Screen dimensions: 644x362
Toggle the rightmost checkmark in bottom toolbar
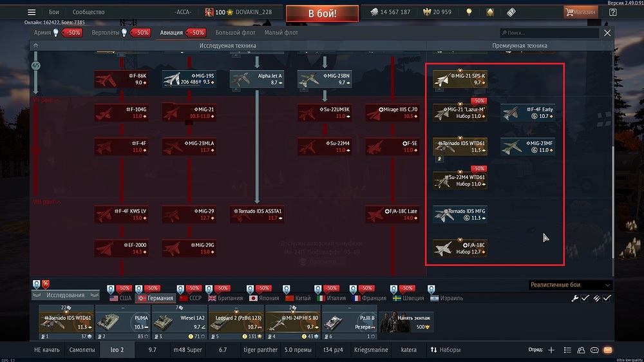[607, 298]
